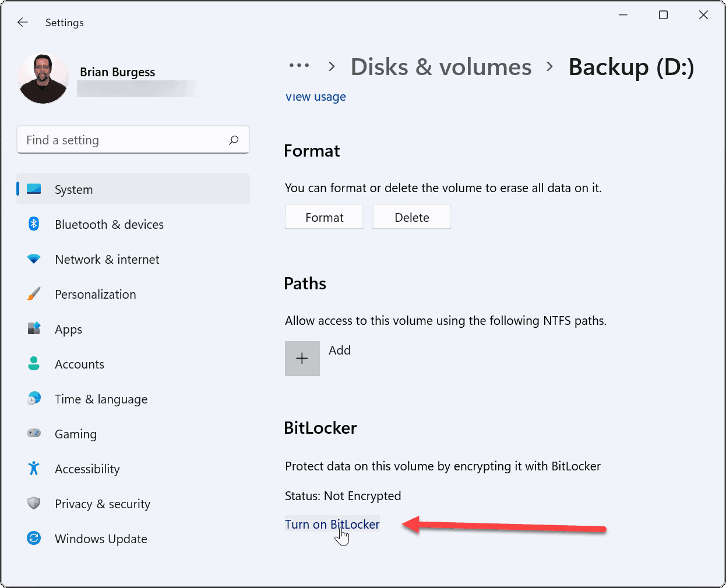Navigate to Disks & volumes breadcrumb
This screenshot has height=588, width=726.
[441, 66]
